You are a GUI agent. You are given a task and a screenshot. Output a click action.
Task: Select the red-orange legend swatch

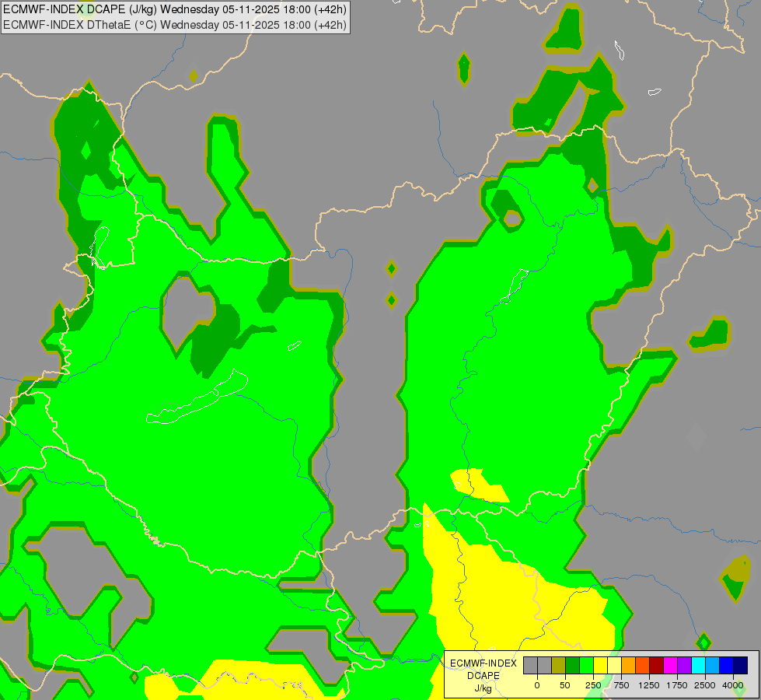[643, 665]
